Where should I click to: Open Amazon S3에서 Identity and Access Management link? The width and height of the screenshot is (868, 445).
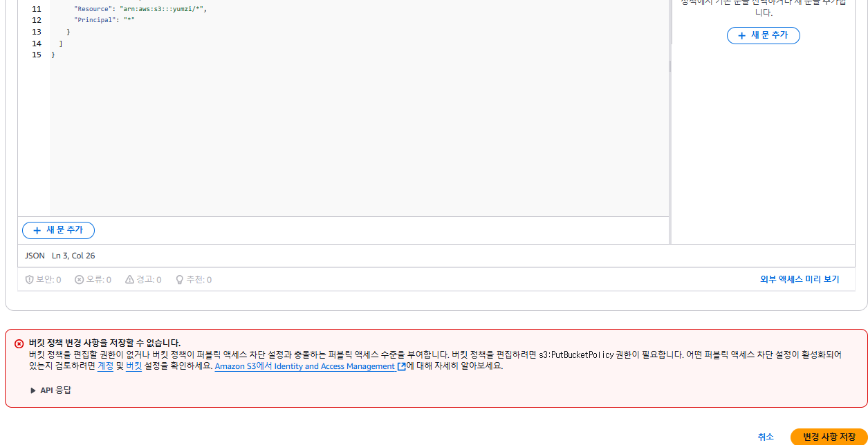click(305, 366)
